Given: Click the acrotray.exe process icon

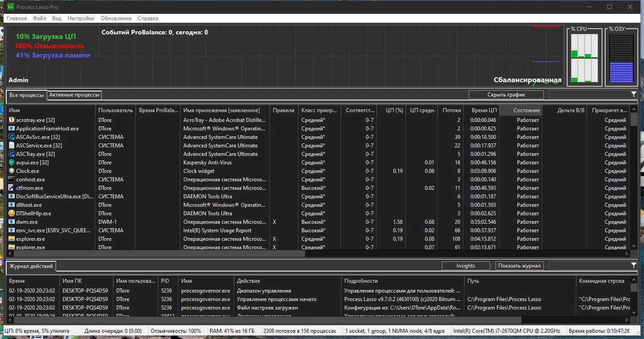Looking at the screenshot, I should click(12, 120).
